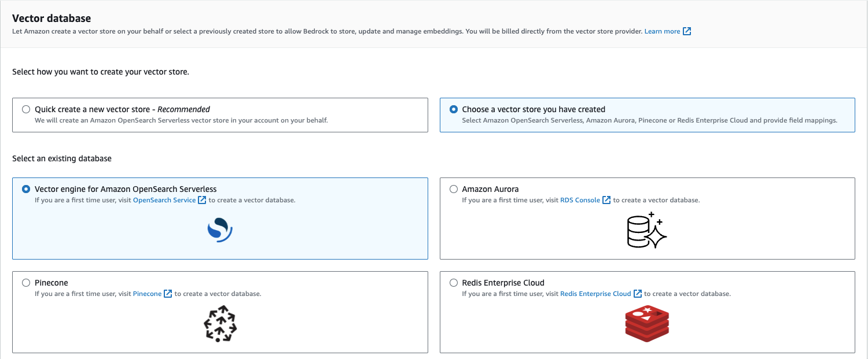868x359 pixels.
Task: Choose the Redis Enterprise Cloud radio button
Action: 453,283
